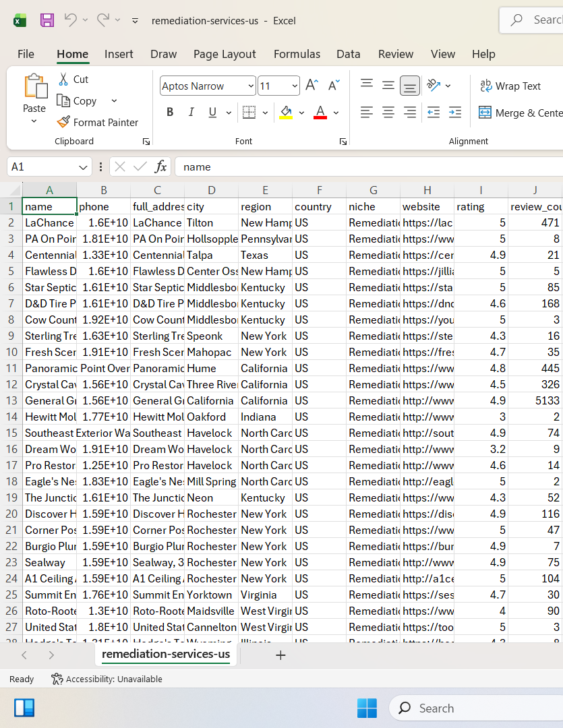Click the formula bar Cancel X icon
The height and width of the screenshot is (728, 563).
(x=120, y=166)
